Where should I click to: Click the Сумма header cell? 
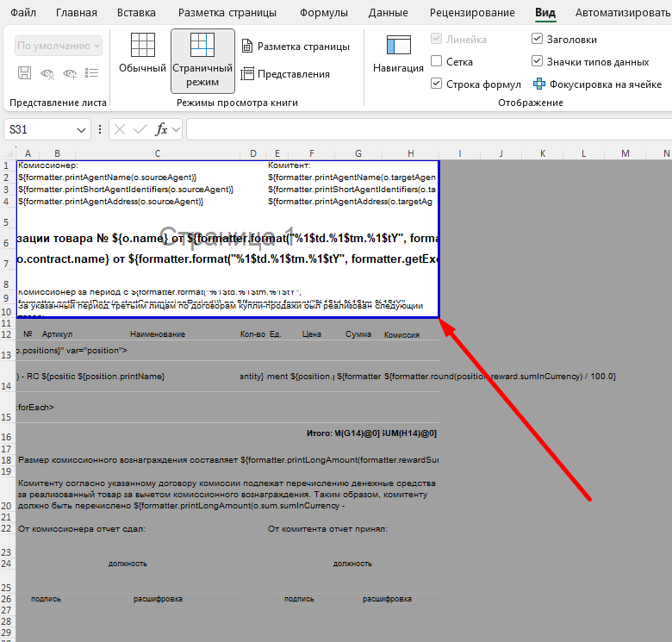[x=358, y=334]
